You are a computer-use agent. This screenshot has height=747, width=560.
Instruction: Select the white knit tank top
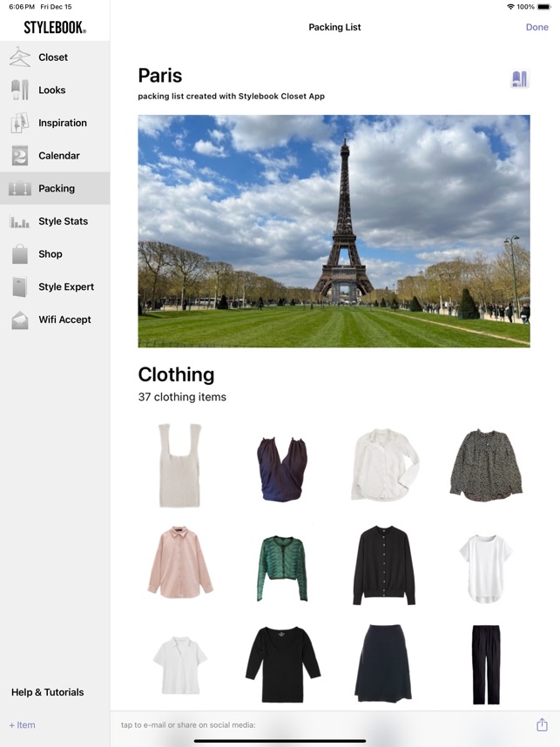179,466
